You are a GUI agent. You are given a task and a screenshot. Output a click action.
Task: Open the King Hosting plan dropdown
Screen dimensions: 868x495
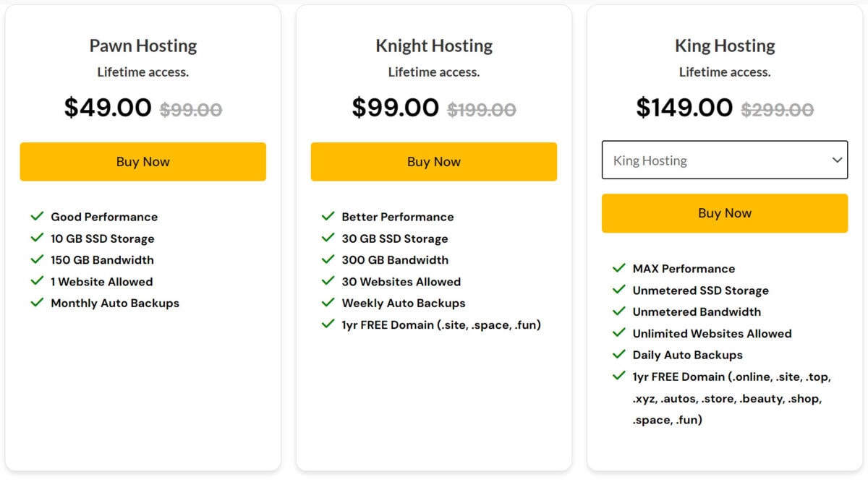pos(725,160)
